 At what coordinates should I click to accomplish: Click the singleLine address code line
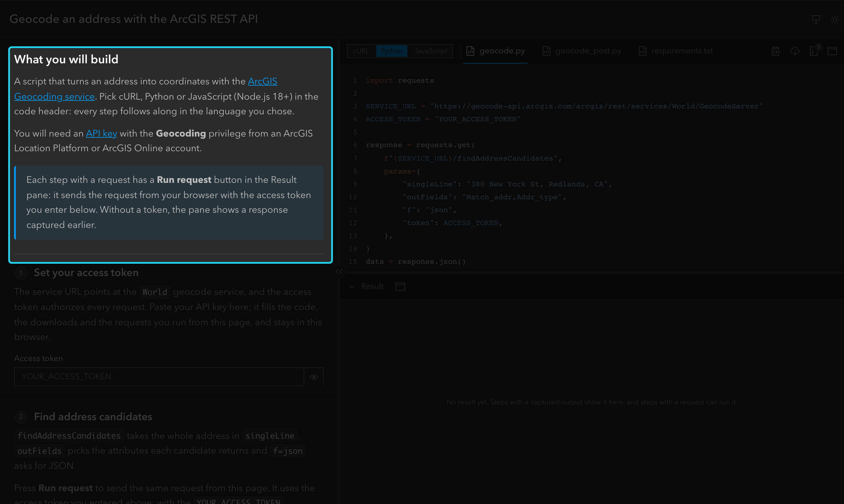(x=507, y=184)
